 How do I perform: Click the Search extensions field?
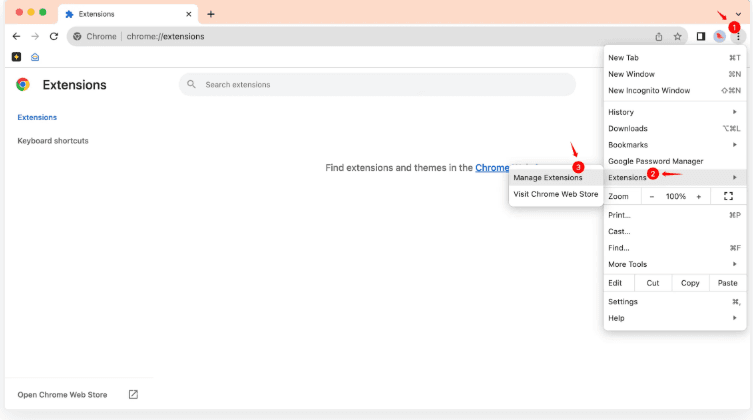point(377,84)
